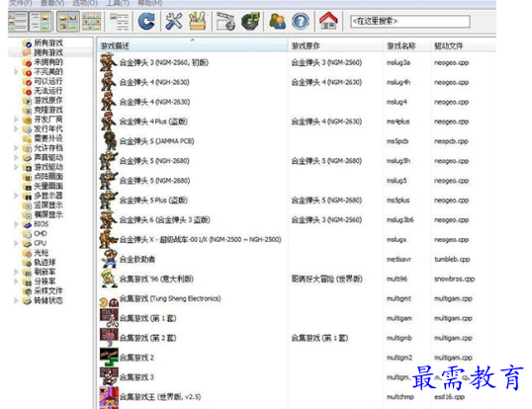Click the 光枪 folder icon
Viewport: 532px width, 409px height.
click(x=27, y=253)
